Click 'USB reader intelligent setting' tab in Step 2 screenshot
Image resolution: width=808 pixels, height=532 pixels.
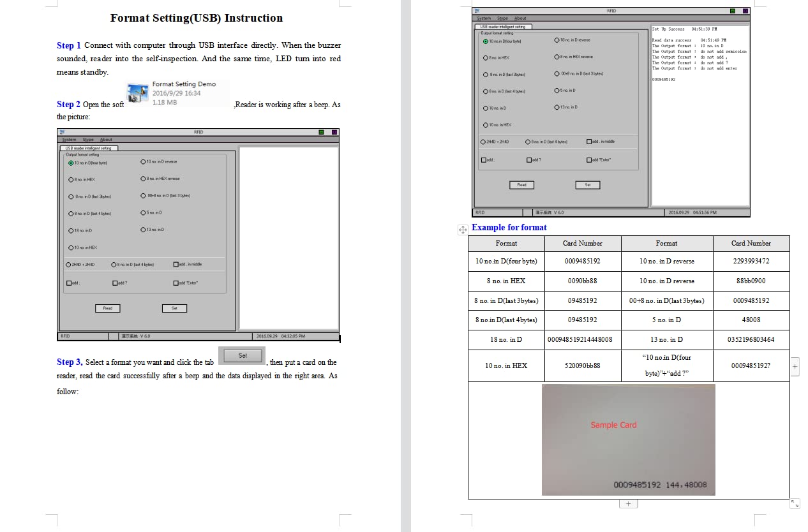tap(89, 148)
